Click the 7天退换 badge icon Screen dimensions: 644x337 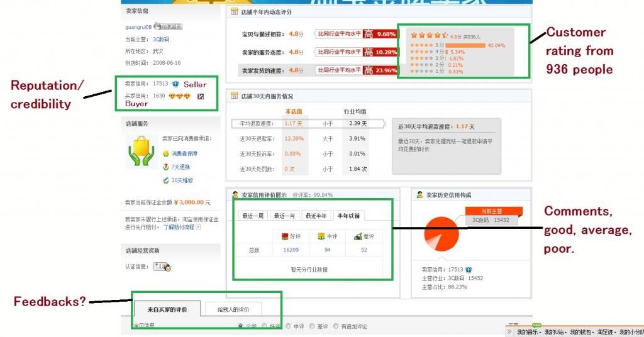point(166,167)
